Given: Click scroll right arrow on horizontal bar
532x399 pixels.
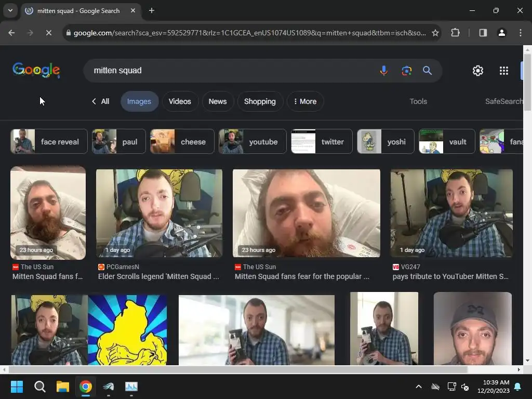Looking at the screenshot, I should tap(519, 369).
